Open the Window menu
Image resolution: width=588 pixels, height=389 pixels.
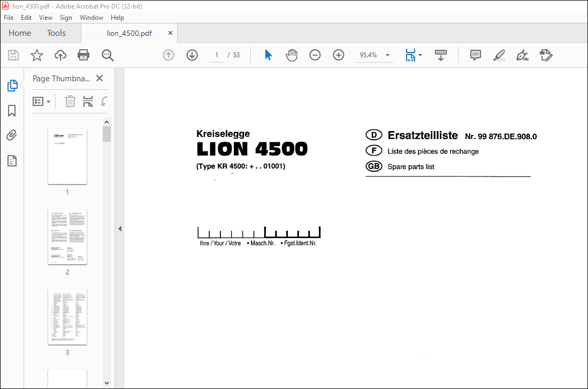point(91,18)
